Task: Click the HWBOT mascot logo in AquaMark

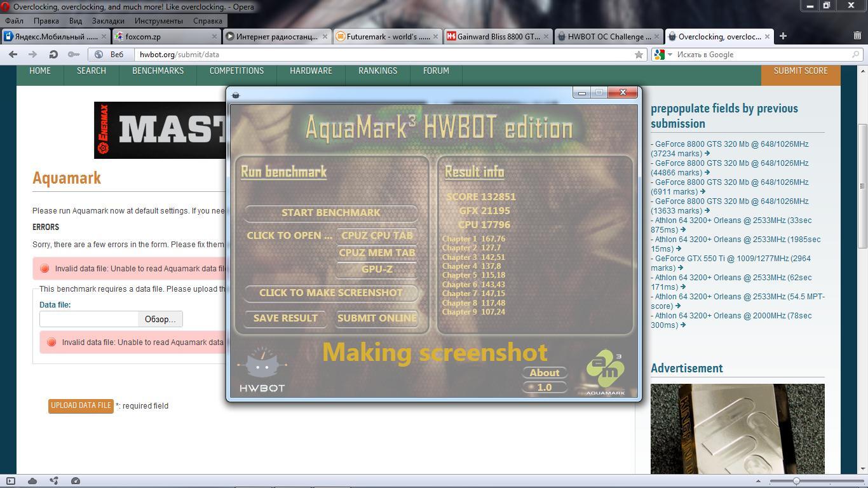Action: (x=262, y=370)
